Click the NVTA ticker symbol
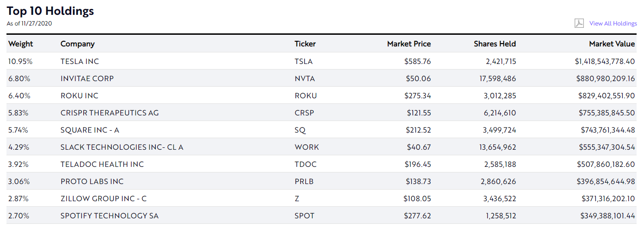The height and width of the screenshot is (229, 644). coord(304,78)
